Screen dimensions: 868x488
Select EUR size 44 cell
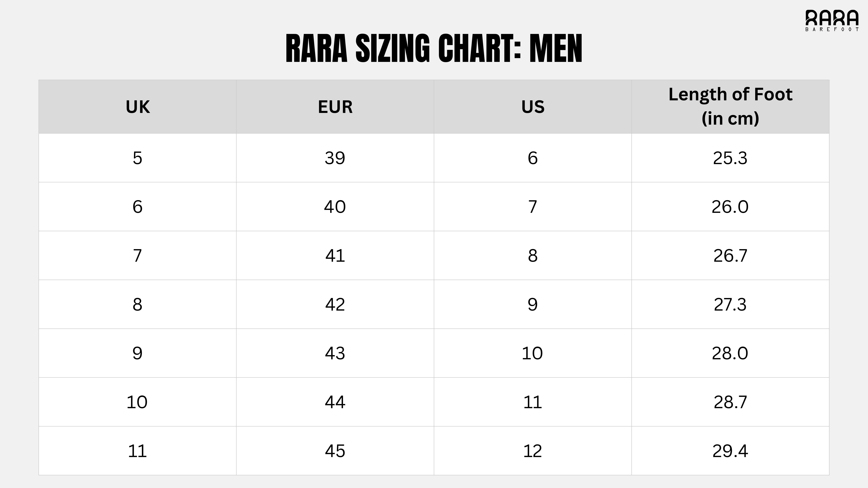click(335, 402)
